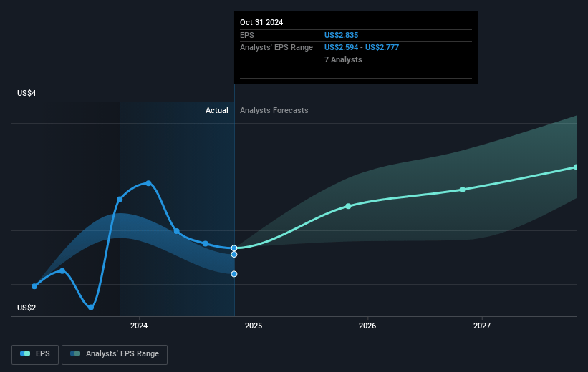Click the US$2.594 range value in tooltip
Image resolution: width=588 pixels, height=372 pixels.
coord(341,48)
